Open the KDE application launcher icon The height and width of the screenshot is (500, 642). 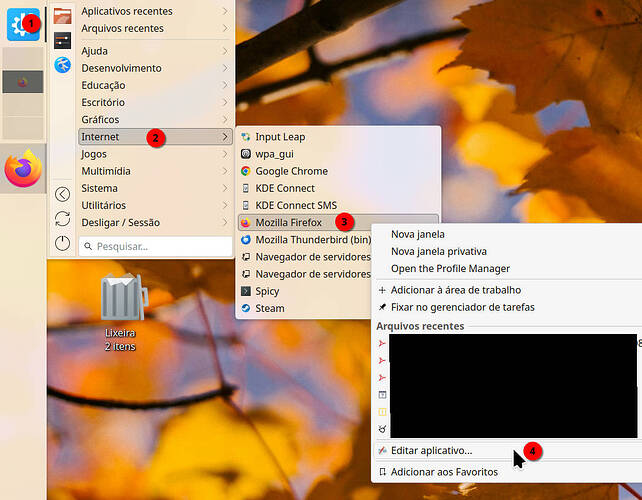click(x=23, y=25)
